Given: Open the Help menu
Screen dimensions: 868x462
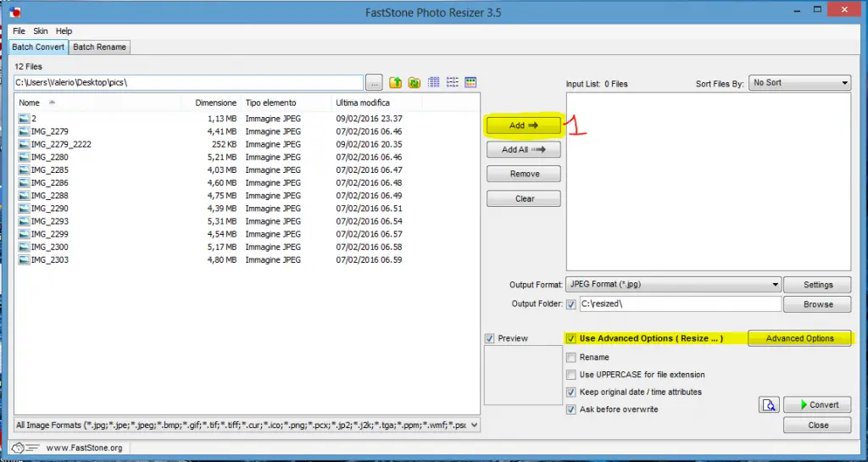Looking at the screenshot, I should coord(64,31).
